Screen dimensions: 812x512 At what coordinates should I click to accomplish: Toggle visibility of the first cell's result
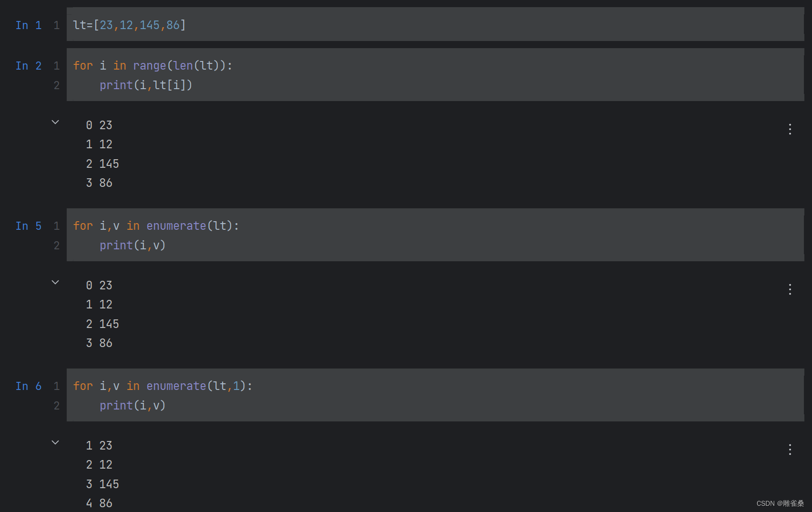click(x=55, y=122)
